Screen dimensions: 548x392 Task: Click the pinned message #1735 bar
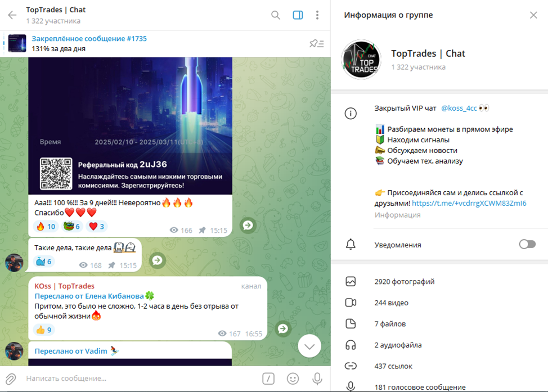point(165,43)
